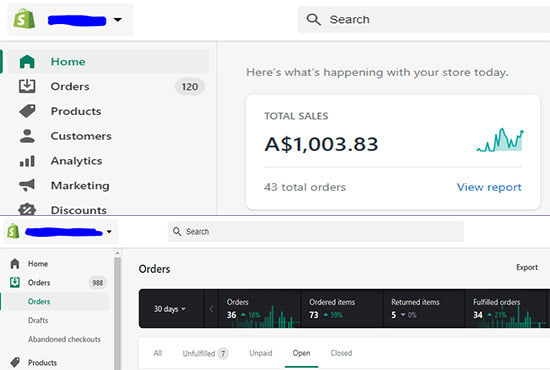The width and height of the screenshot is (550, 370).
Task: Click the 120 orders count badge
Action: 189,87
